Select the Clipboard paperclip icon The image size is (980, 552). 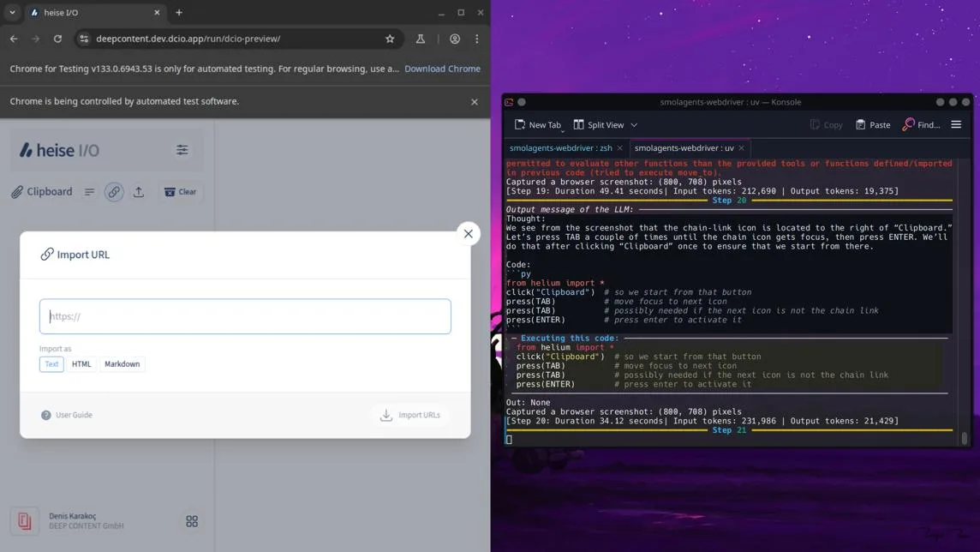(18, 191)
